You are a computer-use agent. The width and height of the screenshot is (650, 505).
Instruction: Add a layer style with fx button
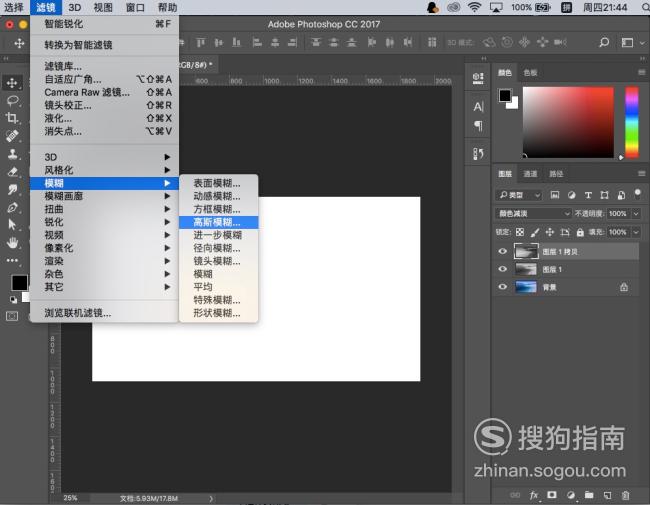click(534, 495)
